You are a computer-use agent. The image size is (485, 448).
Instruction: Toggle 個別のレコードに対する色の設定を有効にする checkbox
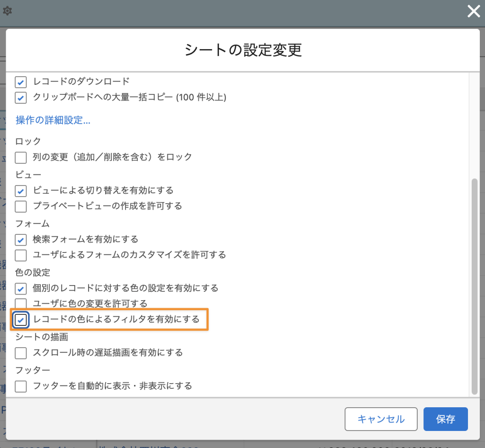[21, 288]
